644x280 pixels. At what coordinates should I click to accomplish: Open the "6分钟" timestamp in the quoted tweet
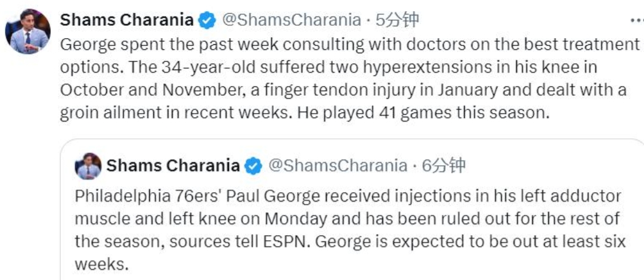coord(444,166)
